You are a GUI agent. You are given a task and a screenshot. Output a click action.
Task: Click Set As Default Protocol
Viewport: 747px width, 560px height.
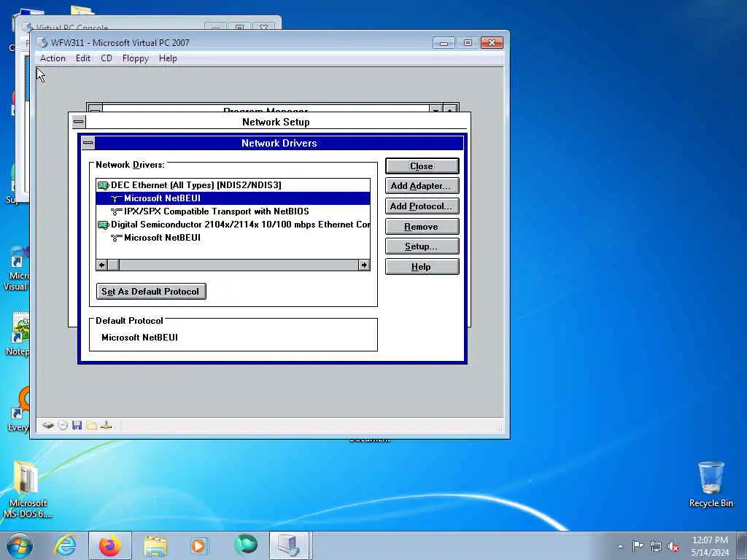[x=151, y=292]
